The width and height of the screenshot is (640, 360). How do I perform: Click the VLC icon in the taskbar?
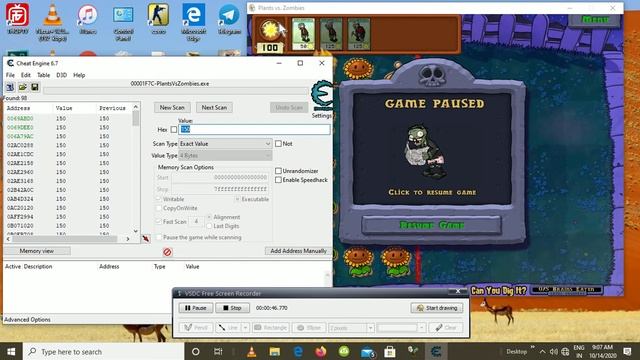[251, 351]
